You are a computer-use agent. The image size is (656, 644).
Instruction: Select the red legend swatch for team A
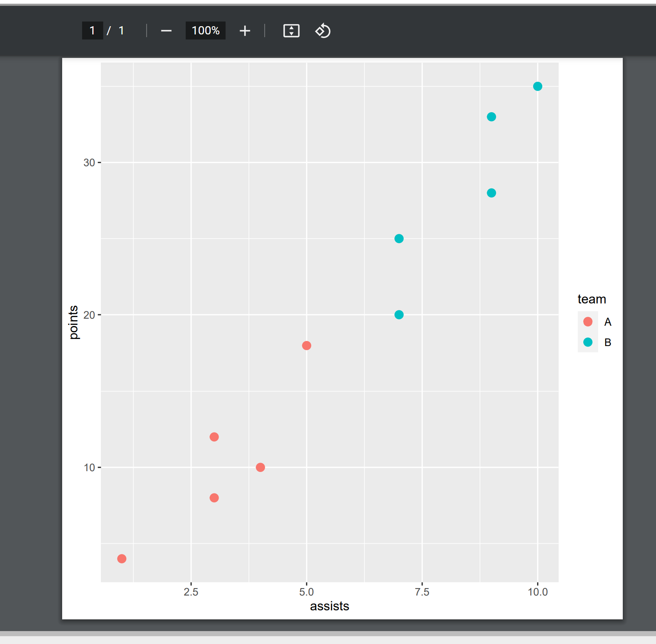click(x=588, y=322)
